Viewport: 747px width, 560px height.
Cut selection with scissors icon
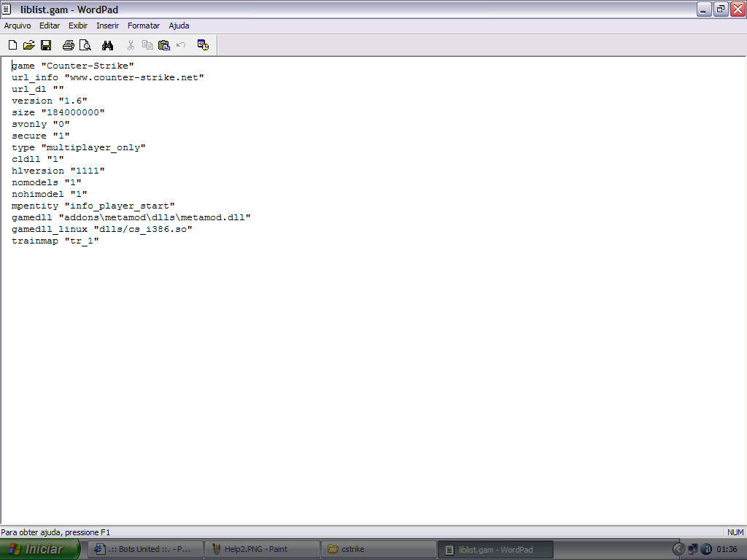(x=131, y=45)
